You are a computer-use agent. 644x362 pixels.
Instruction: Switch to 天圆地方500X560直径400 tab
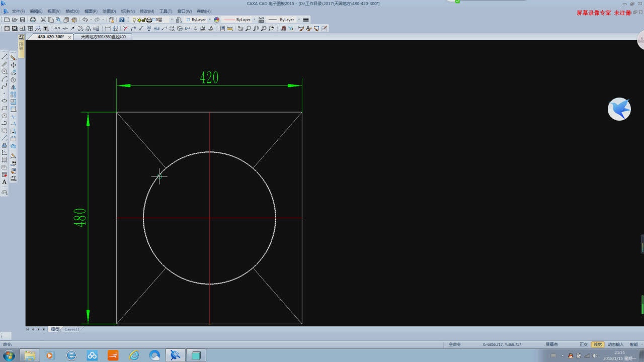103,37
